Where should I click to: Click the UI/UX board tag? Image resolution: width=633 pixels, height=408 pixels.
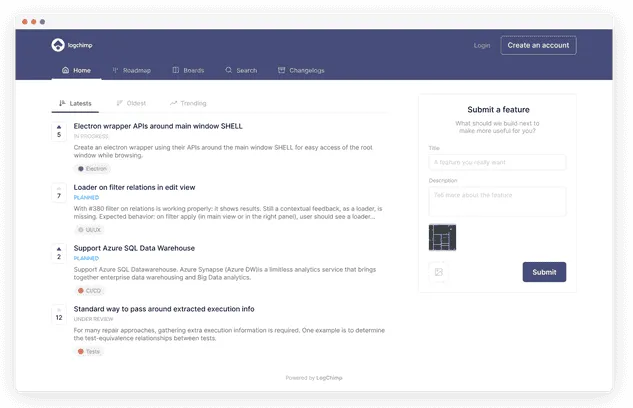pos(90,230)
